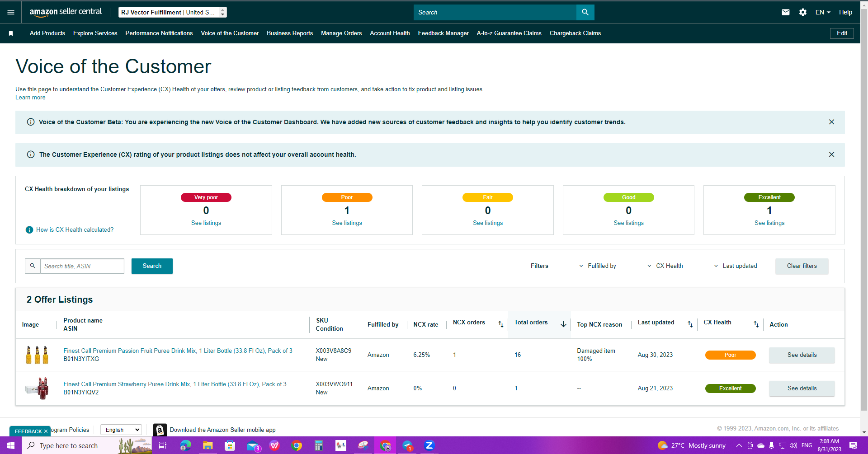Click the Learn more link
868x454 pixels.
[x=30, y=98]
